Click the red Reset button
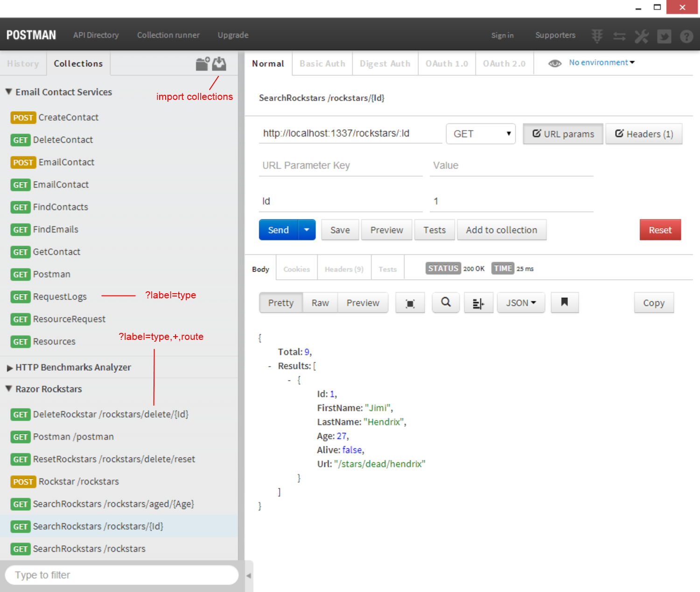This screenshot has height=592, width=700. coord(660,230)
